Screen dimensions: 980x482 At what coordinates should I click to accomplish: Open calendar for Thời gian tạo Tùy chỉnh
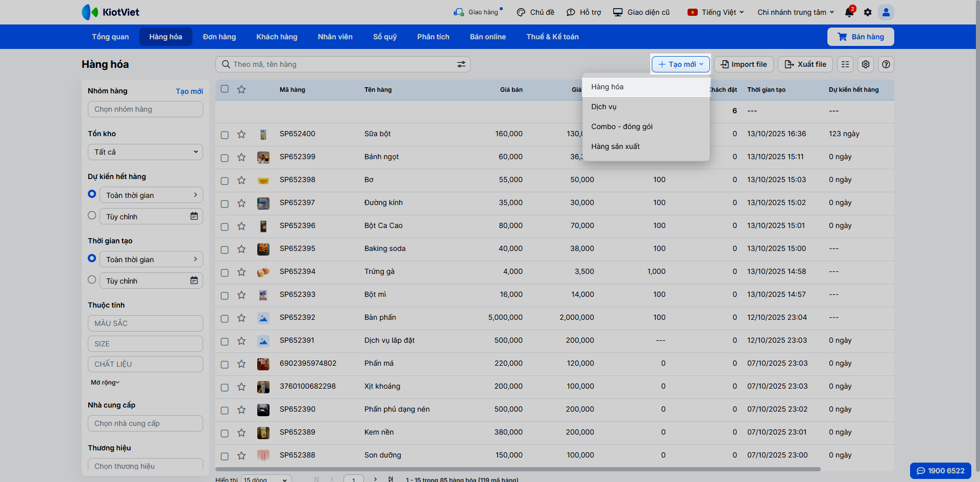(194, 281)
